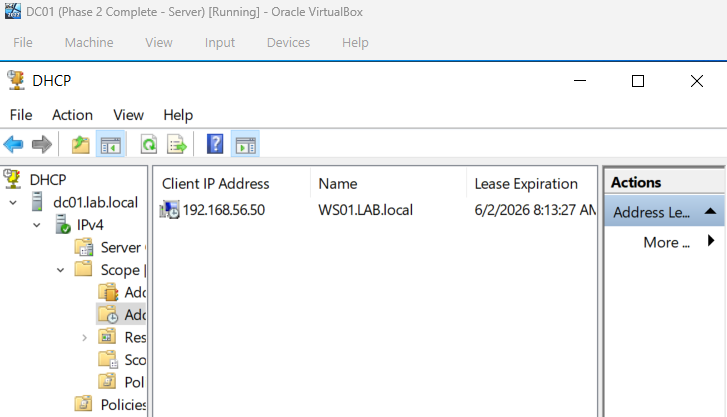Screen dimensions: 727x417
Task: Toggle Show/Hide Console Tree toolbar icon
Action: [x=110, y=145]
